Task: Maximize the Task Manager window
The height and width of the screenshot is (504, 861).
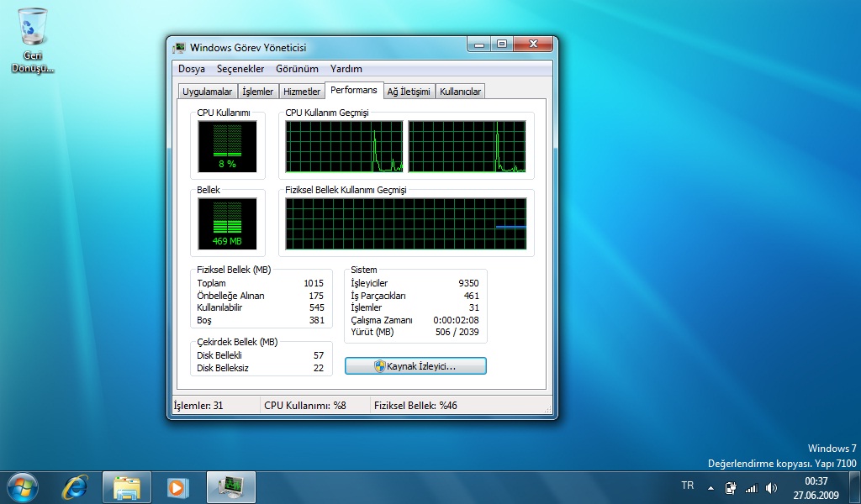Action: click(502, 45)
